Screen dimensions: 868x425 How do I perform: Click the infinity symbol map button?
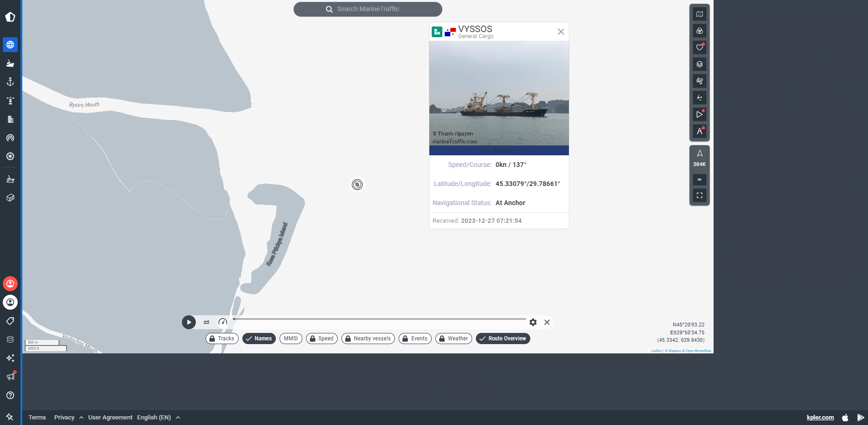click(700, 179)
